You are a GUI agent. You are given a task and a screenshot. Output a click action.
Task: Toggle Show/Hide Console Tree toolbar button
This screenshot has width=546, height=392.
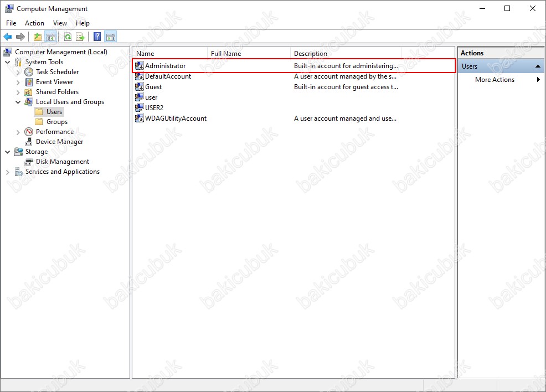[51, 37]
